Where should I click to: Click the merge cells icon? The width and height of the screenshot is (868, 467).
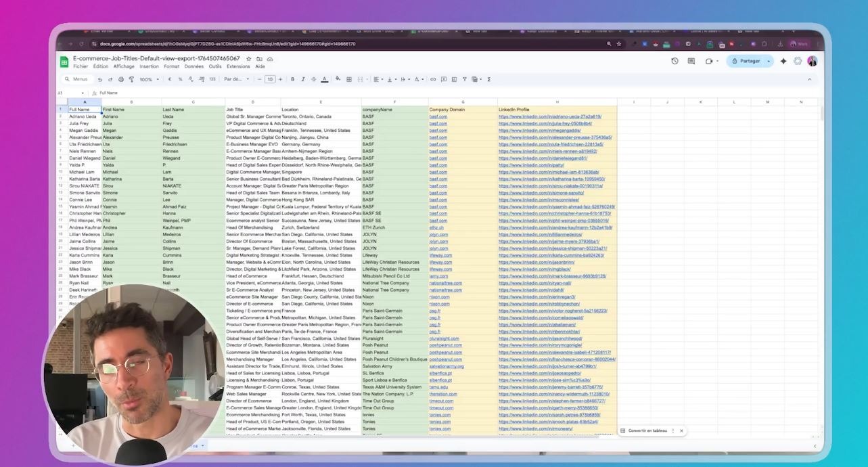360,79
